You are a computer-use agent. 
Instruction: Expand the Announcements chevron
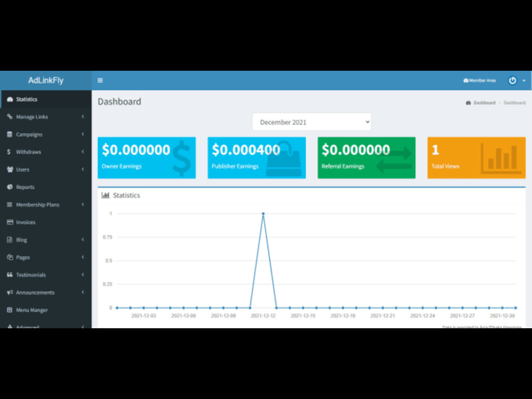83,293
